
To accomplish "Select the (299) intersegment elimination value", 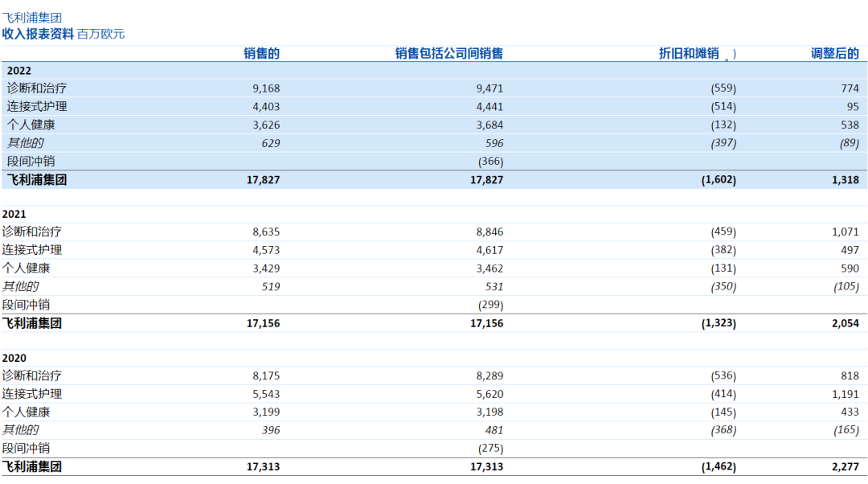I will 490,305.
